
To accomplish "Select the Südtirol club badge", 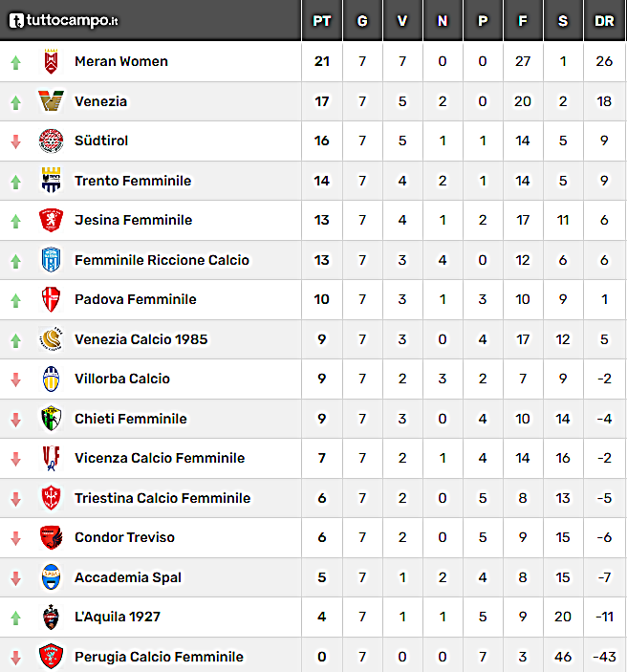I will [x=51, y=141].
